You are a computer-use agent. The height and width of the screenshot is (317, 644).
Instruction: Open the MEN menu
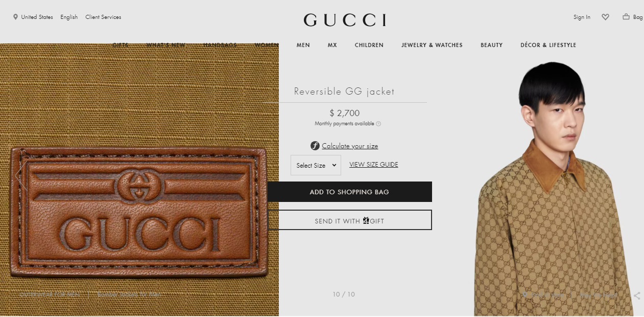[303, 45]
